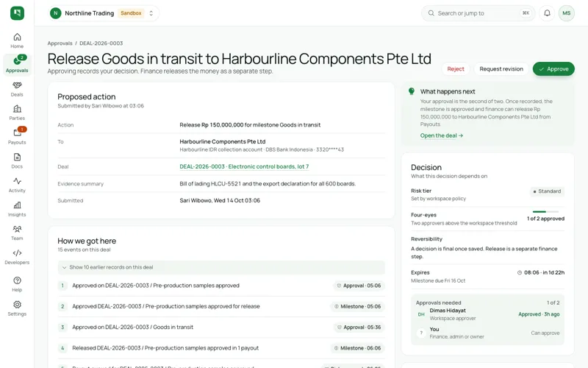Click the Approved · 3h ago status
Image resolution: width=588 pixels, height=368 pixels.
pos(539,314)
